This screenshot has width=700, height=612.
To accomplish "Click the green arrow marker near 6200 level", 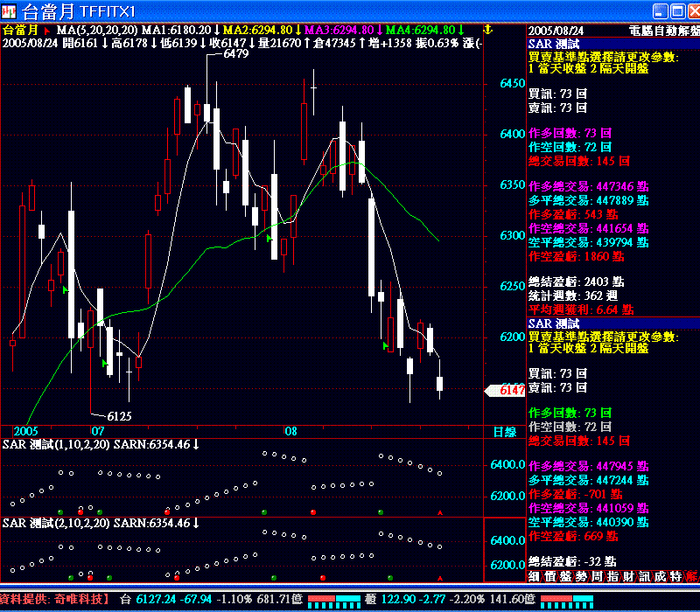I will 386,345.
